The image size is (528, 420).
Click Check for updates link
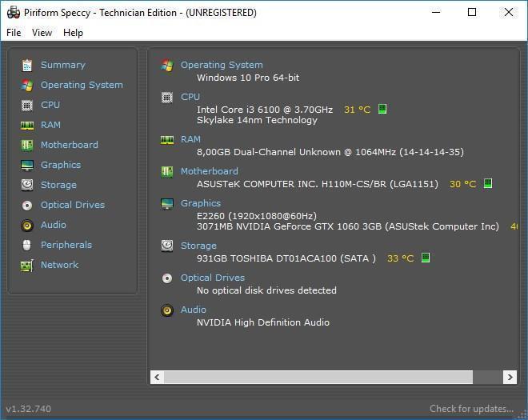click(471, 409)
